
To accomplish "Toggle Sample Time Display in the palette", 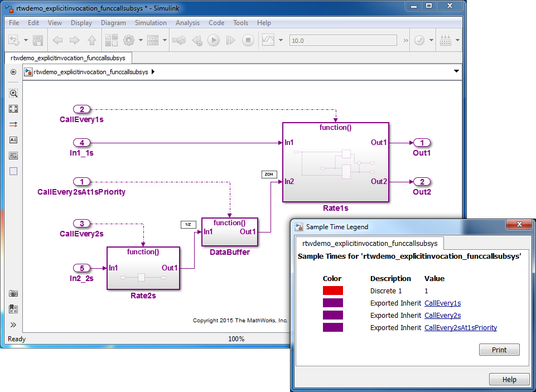I will [x=13, y=124].
